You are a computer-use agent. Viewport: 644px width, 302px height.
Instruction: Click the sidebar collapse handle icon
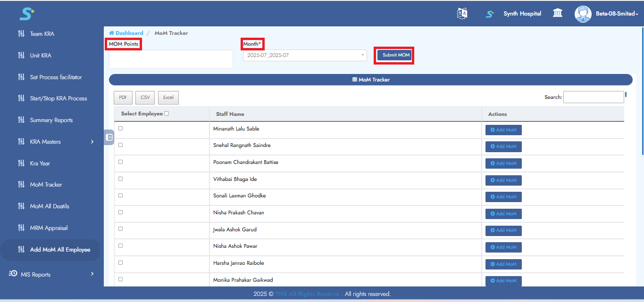click(x=109, y=137)
